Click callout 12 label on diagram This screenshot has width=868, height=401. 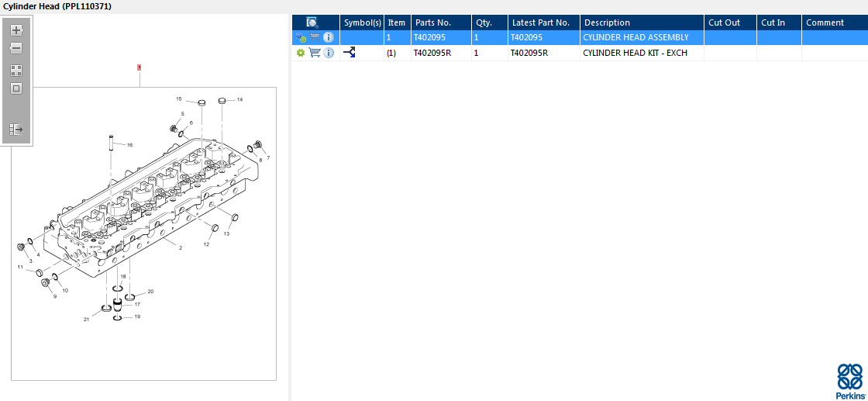[206, 244]
